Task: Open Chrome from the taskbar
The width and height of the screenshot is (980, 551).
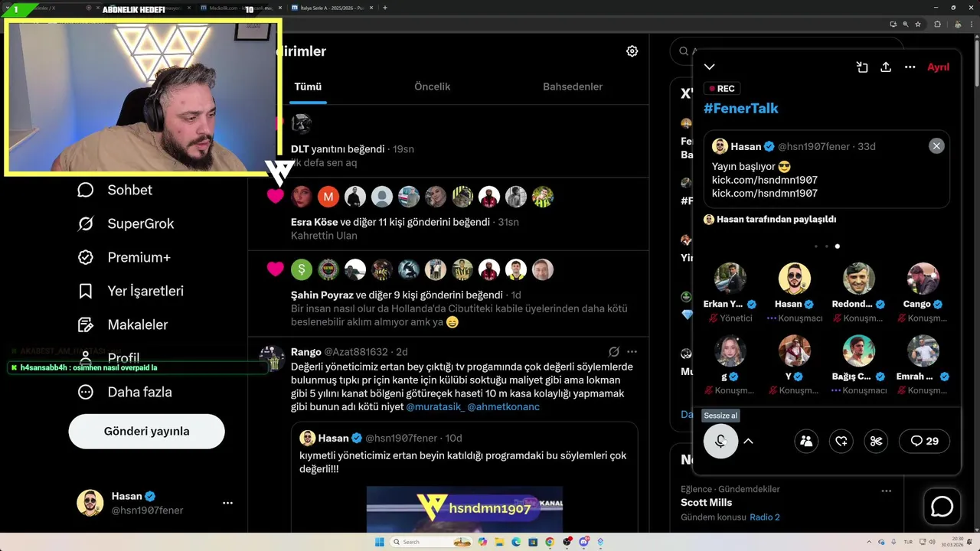Action: coord(550,542)
